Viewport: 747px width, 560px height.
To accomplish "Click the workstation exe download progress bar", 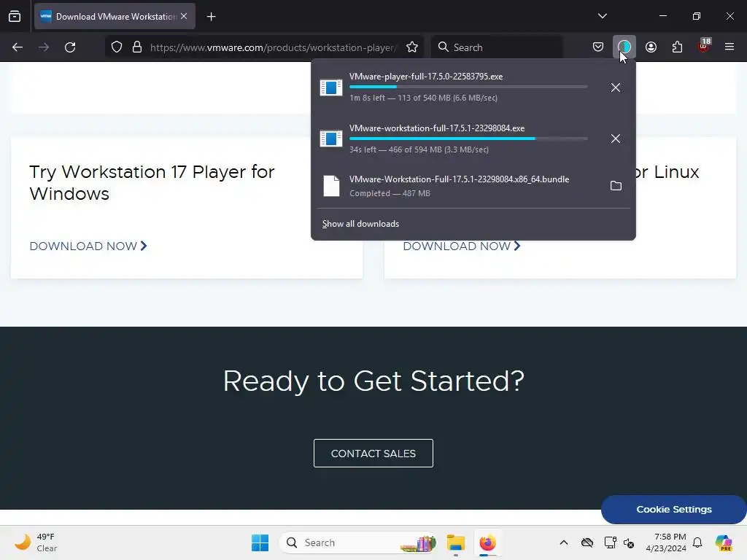I will coord(468,139).
